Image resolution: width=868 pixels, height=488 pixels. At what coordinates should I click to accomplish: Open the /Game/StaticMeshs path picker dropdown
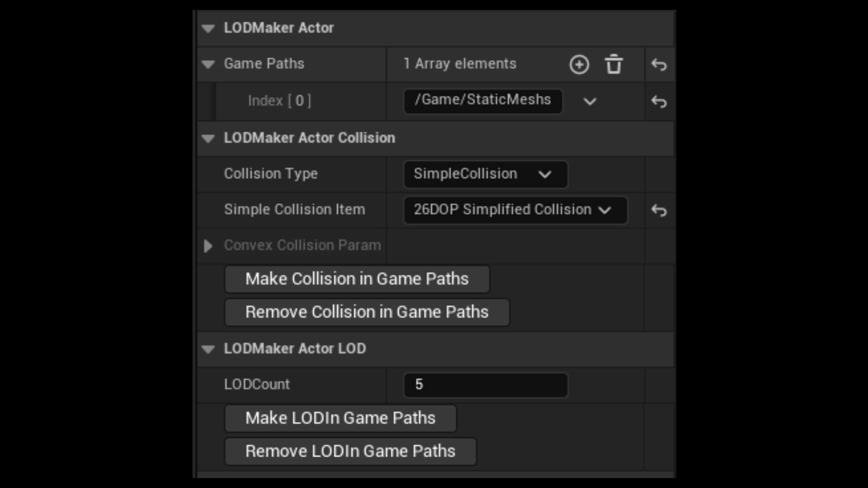(590, 102)
